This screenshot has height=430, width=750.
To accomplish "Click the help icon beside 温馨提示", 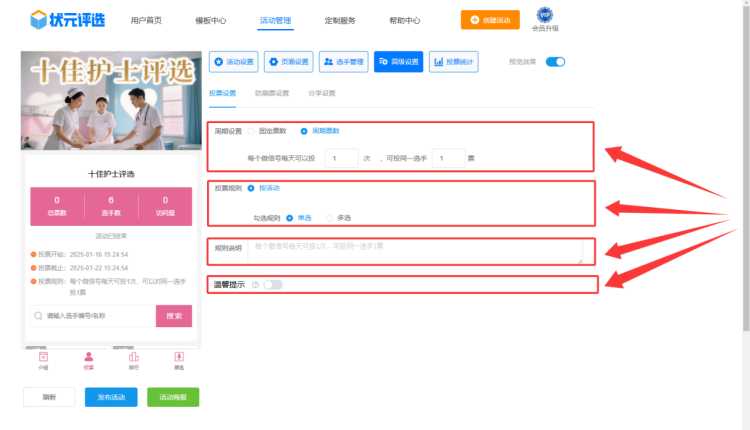I will click(255, 285).
